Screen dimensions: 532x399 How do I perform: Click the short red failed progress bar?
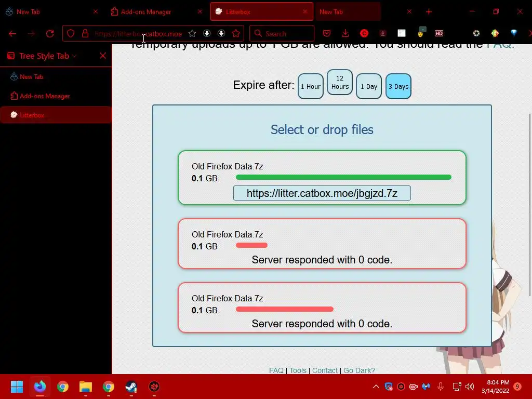(251, 245)
